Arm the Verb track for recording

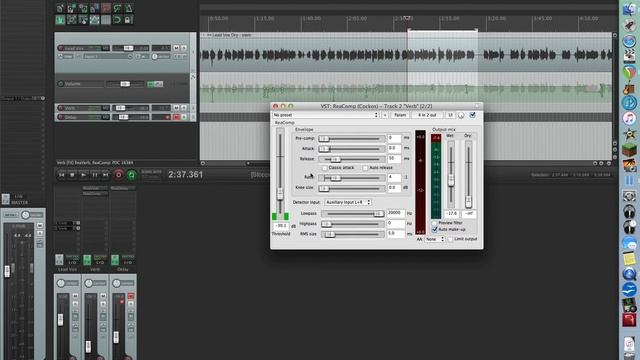[x=60, y=108]
